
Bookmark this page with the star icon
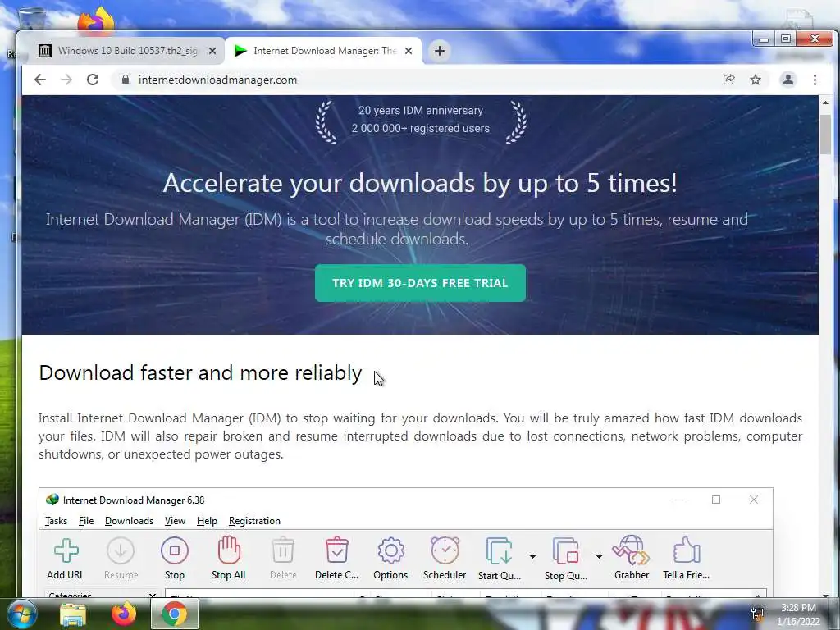click(x=756, y=80)
